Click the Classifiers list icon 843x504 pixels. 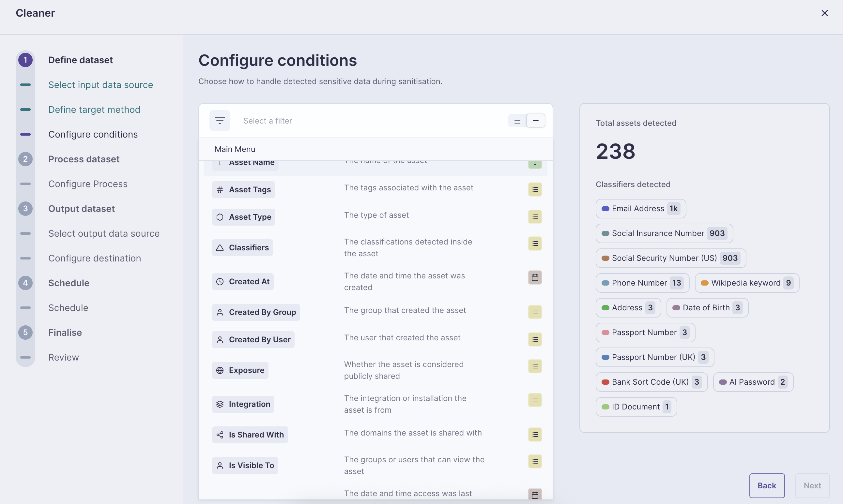pyautogui.click(x=535, y=244)
